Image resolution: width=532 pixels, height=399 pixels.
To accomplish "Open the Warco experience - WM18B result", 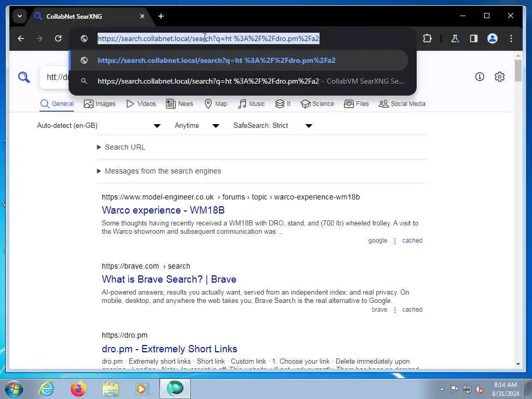I will point(163,210).
